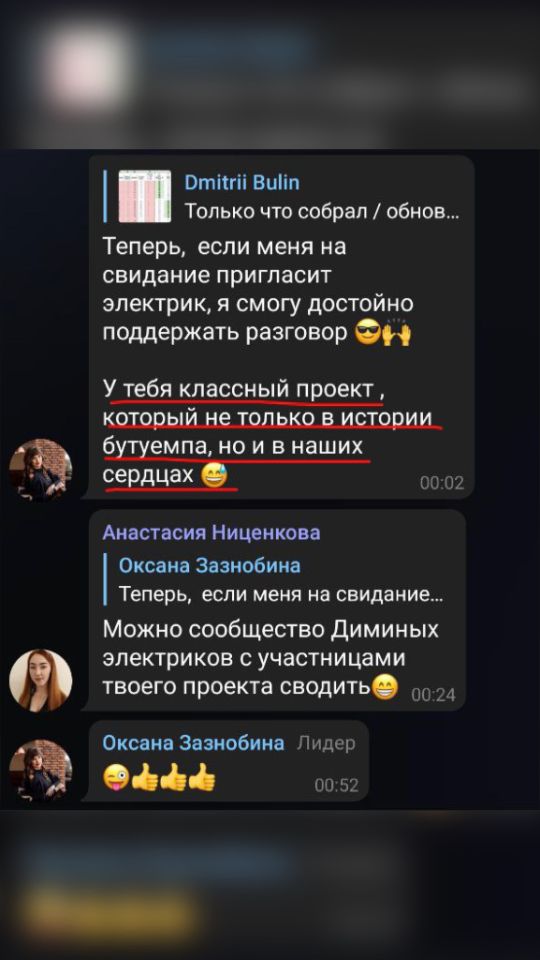Click the sender name Анастасия Ниценкова
Viewport: 540px width, 960px height.
211,533
